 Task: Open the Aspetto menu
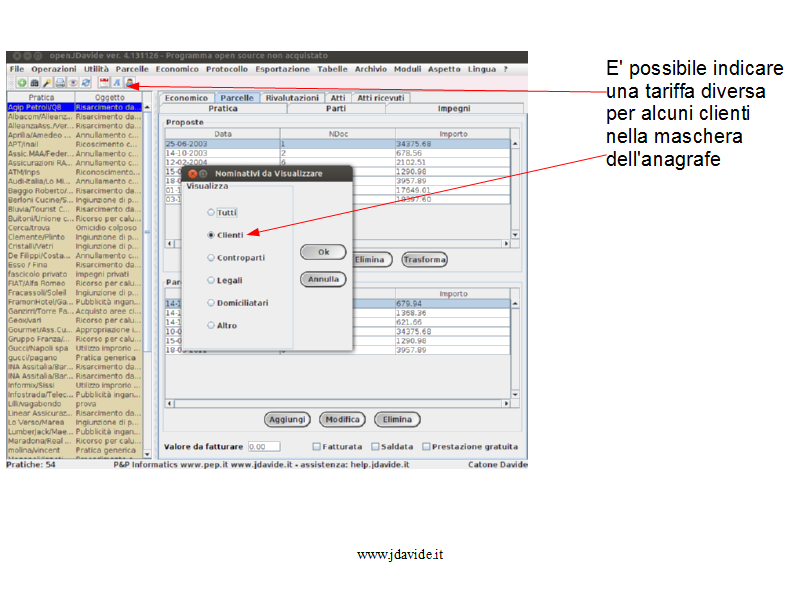[444, 69]
